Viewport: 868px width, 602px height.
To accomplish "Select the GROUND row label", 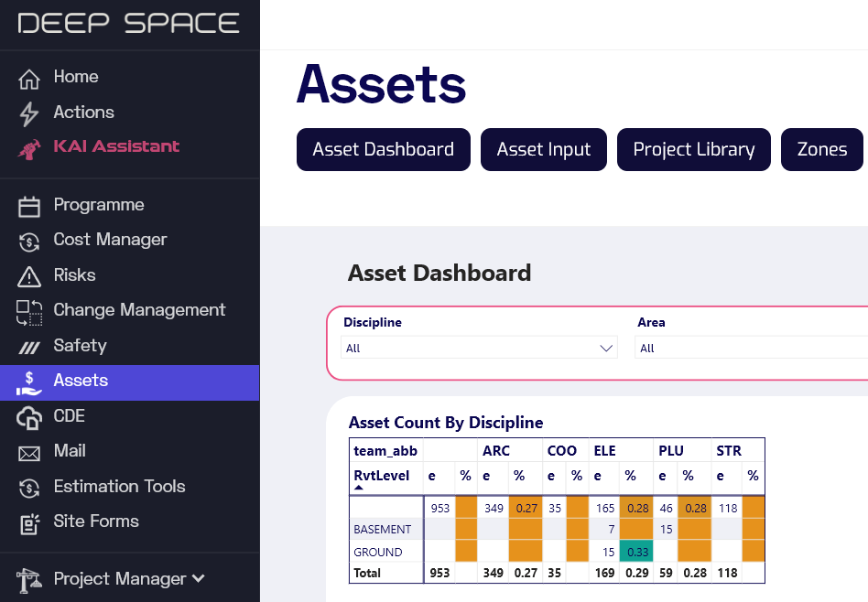I will pyautogui.click(x=378, y=553).
